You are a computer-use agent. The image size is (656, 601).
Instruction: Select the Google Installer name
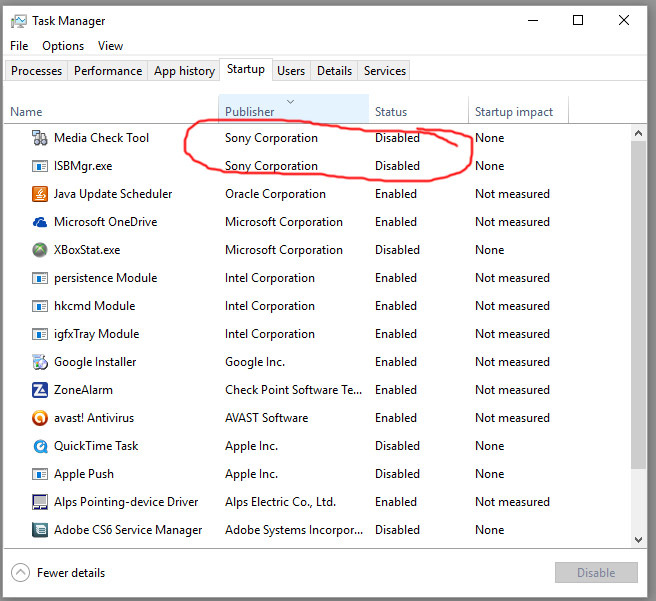click(95, 362)
